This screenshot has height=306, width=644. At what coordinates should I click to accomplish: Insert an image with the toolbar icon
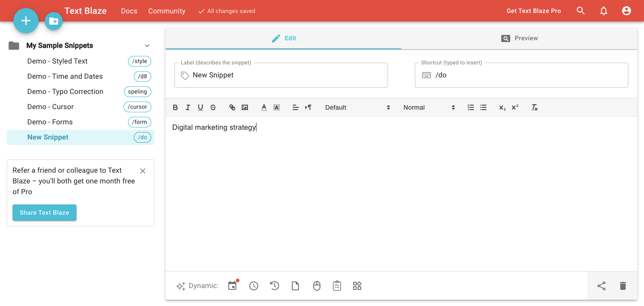point(245,107)
